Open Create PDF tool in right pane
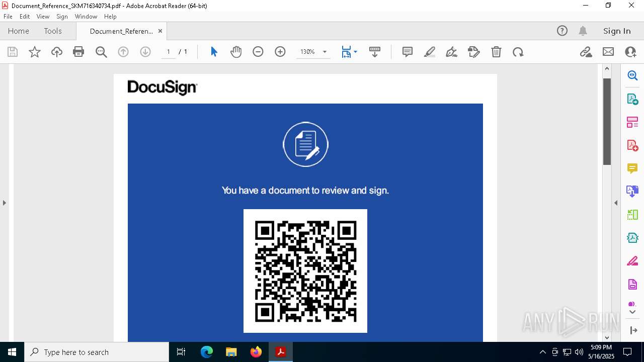Viewport: 644px width, 362px height. tap(632, 145)
